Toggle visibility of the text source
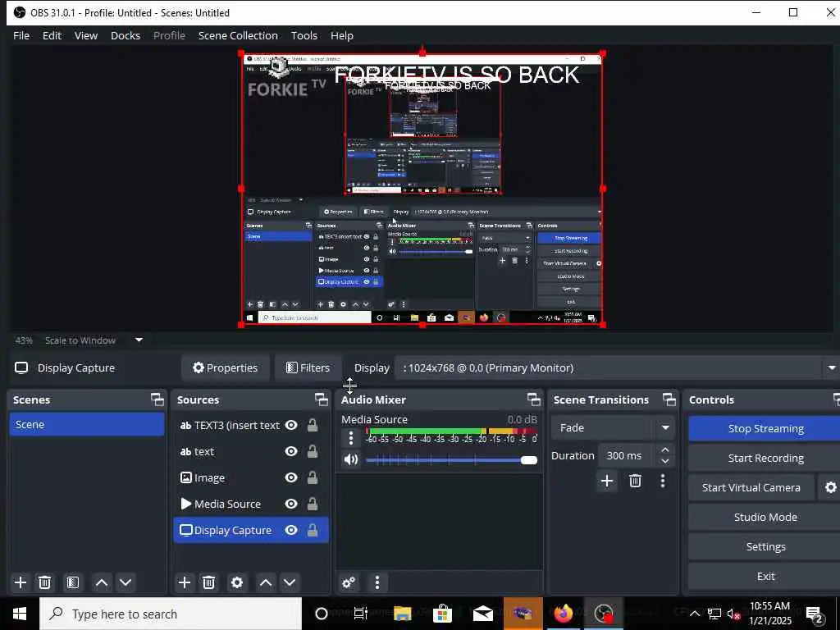 pos(291,451)
